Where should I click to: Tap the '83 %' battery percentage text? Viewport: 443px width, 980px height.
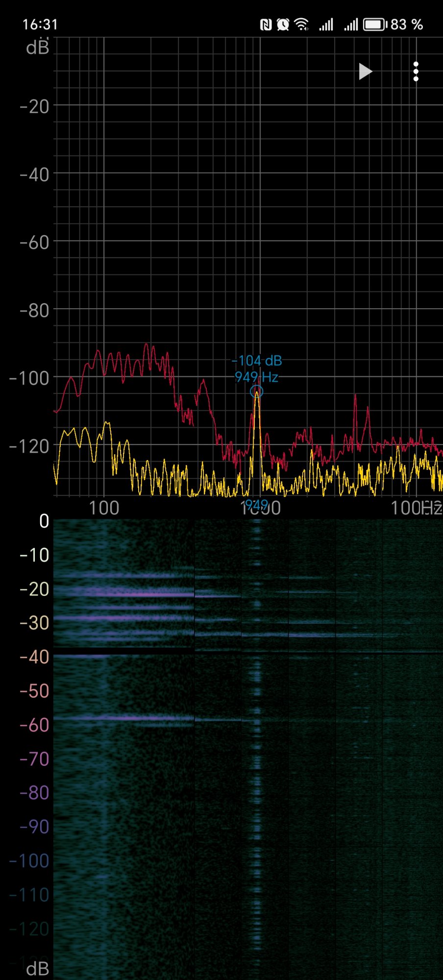click(407, 24)
